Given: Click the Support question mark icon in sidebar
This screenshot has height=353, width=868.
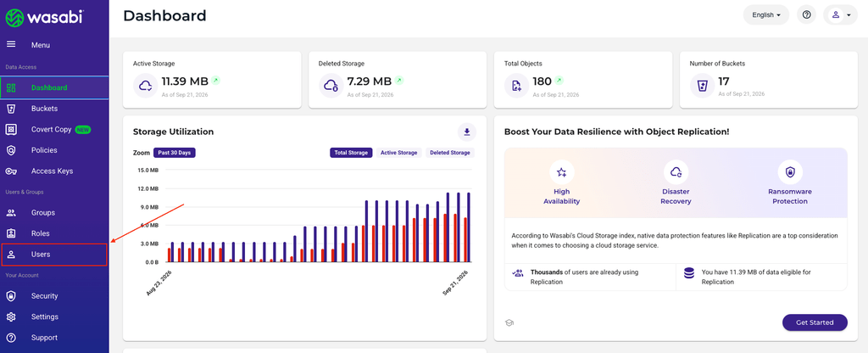Looking at the screenshot, I should coord(11,338).
